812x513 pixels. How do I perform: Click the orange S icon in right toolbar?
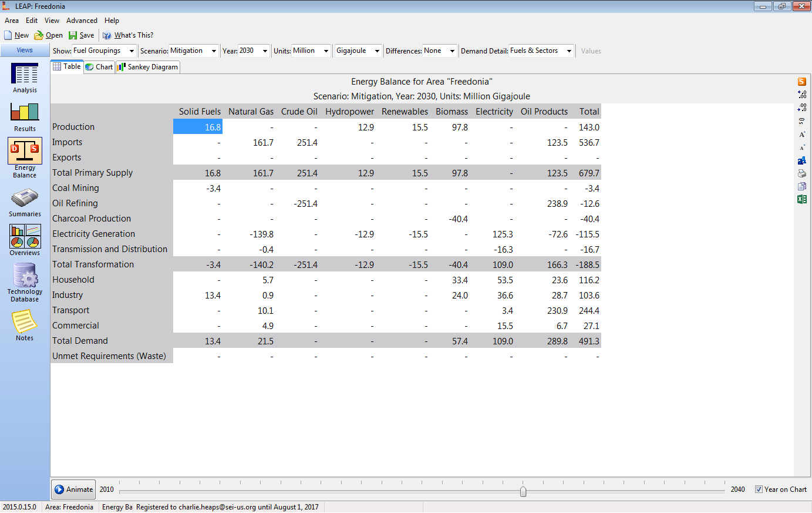[x=802, y=82]
